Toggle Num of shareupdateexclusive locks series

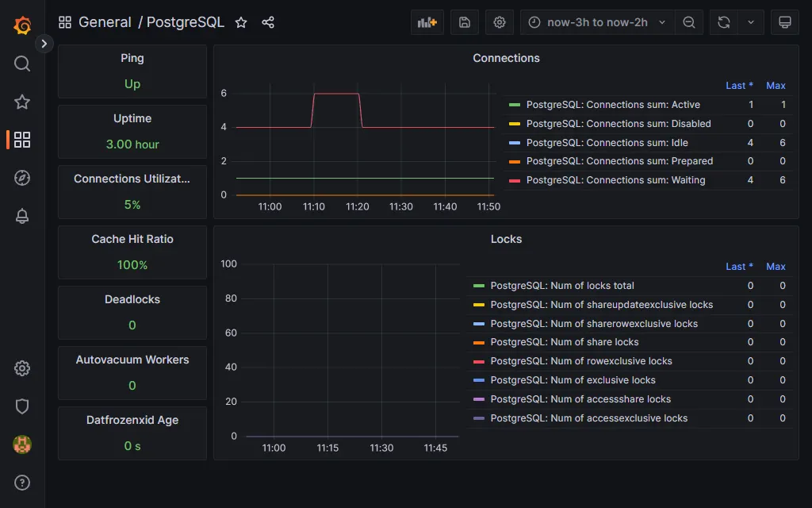click(601, 305)
